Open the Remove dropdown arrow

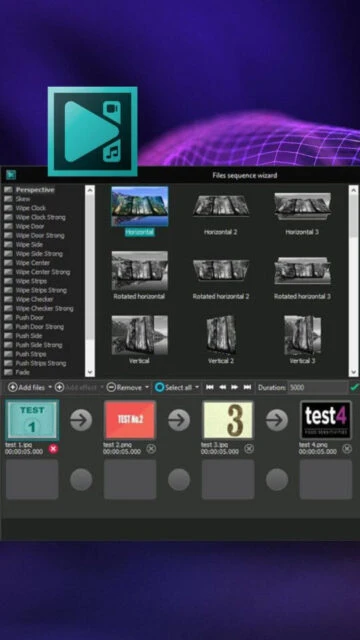pos(147,387)
